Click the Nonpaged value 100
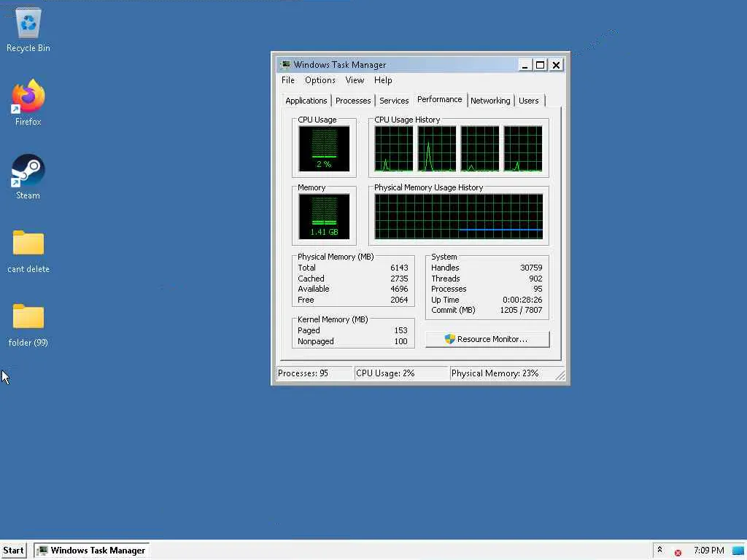 [400, 341]
